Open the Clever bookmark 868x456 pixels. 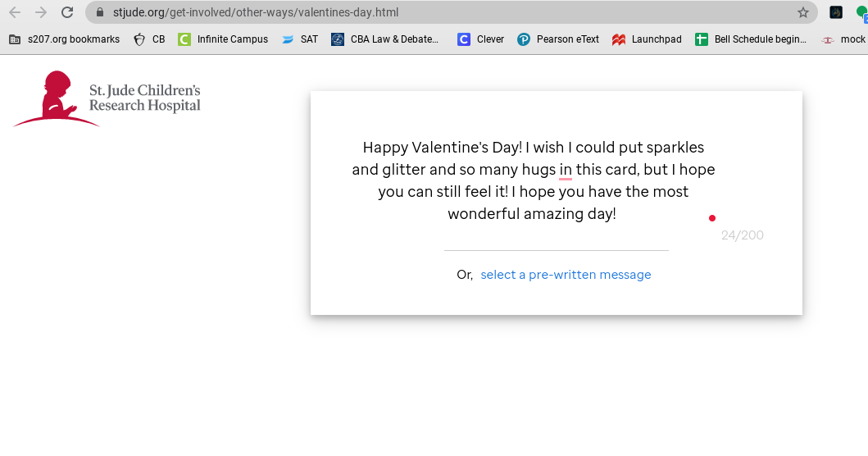pos(481,39)
